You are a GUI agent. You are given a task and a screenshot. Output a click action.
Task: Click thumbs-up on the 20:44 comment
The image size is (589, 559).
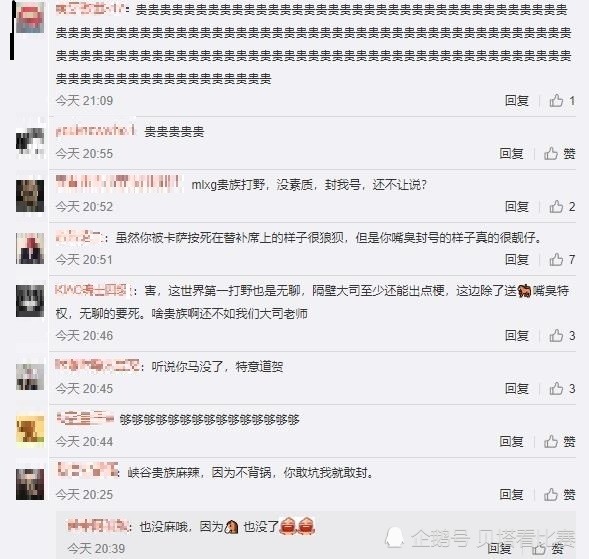pyautogui.click(x=559, y=441)
